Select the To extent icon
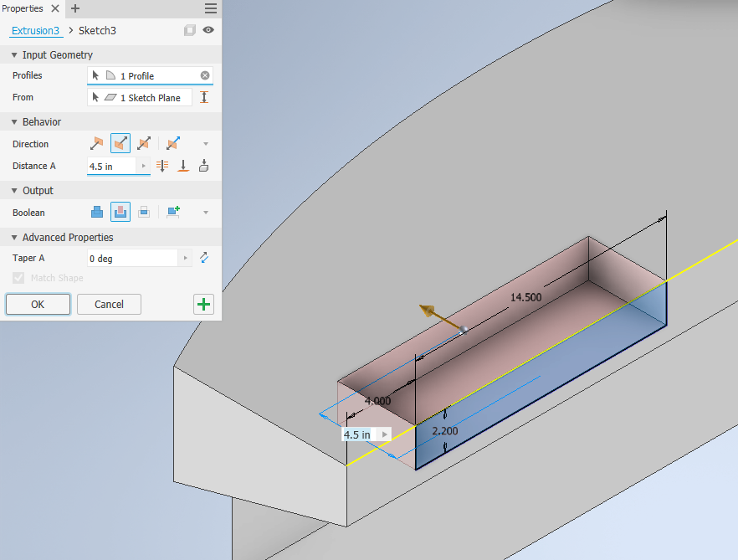The width and height of the screenshot is (738, 560). 183,166
